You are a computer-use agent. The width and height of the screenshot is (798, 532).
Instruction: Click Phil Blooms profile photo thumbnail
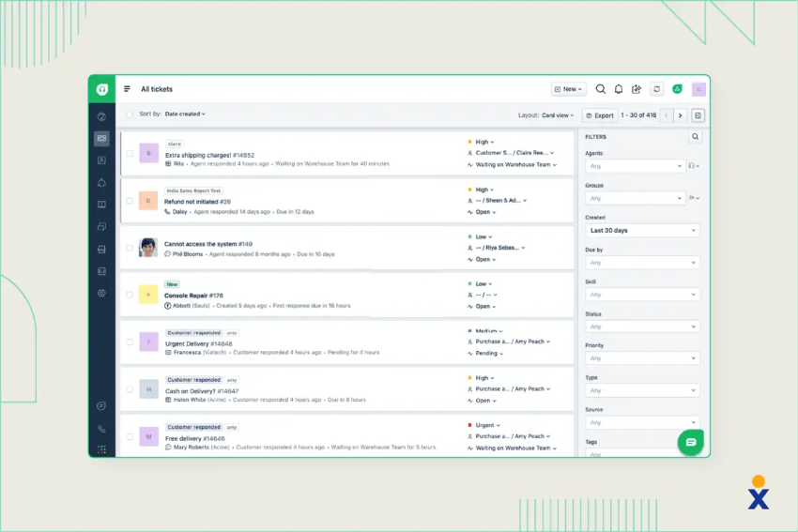[148, 247]
